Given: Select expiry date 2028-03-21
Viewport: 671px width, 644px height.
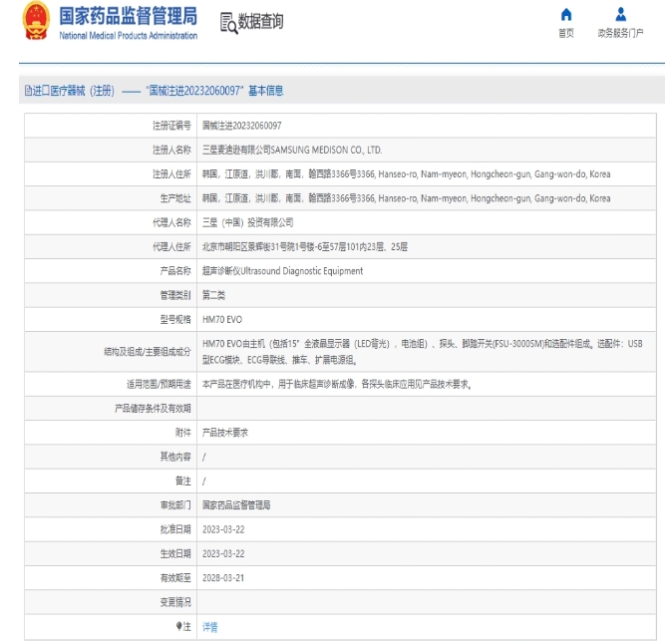Looking at the screenshot, I should click(x=223, y=578).
